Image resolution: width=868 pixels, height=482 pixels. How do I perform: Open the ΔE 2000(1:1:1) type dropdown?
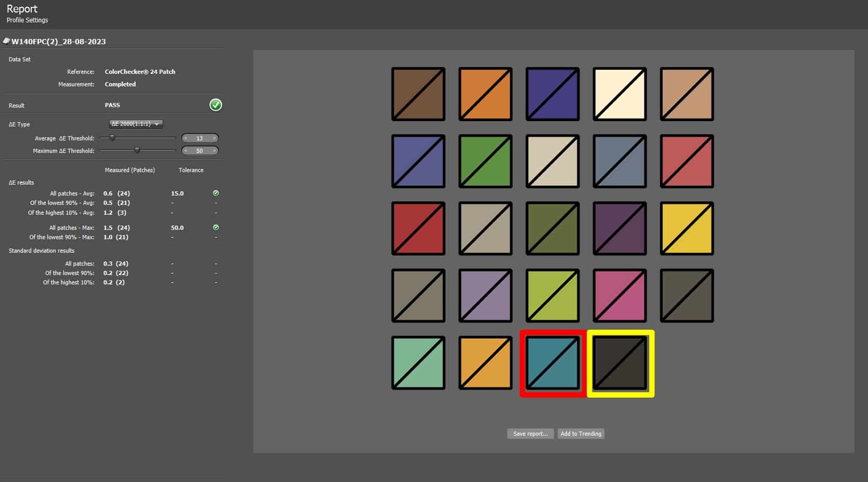click(136, 124)
